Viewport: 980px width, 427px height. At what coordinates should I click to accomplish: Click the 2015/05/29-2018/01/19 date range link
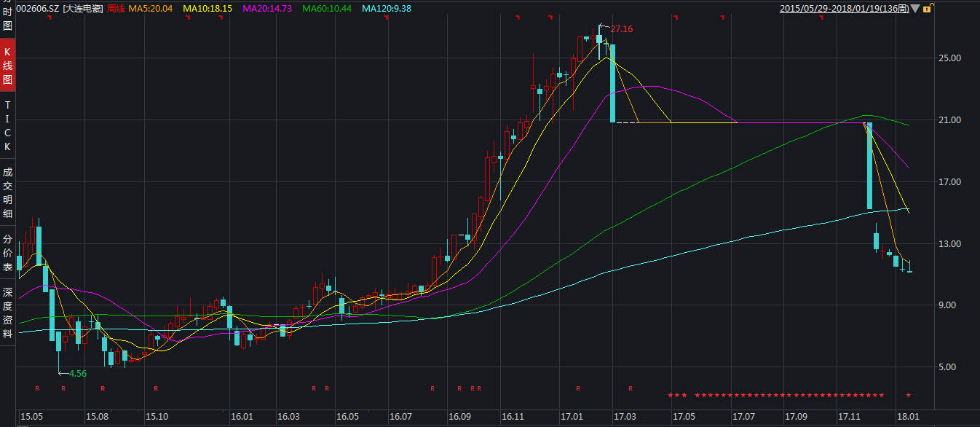point(844,9)
